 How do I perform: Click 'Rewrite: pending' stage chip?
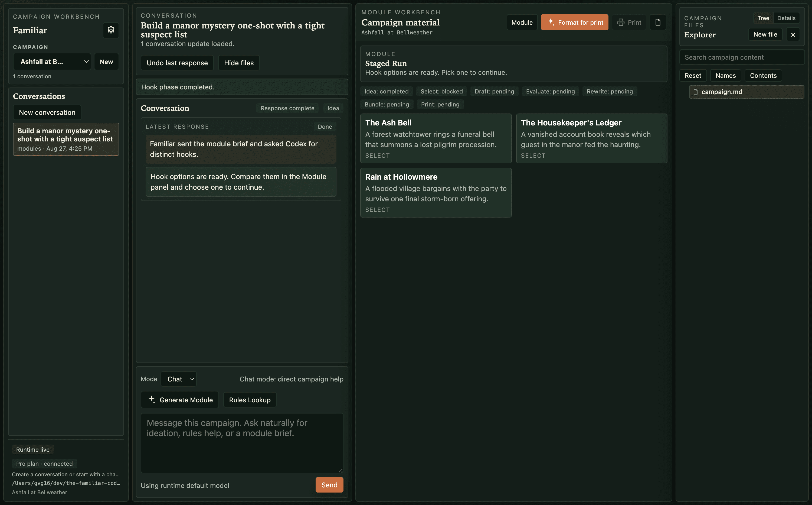tap(610, 92)
